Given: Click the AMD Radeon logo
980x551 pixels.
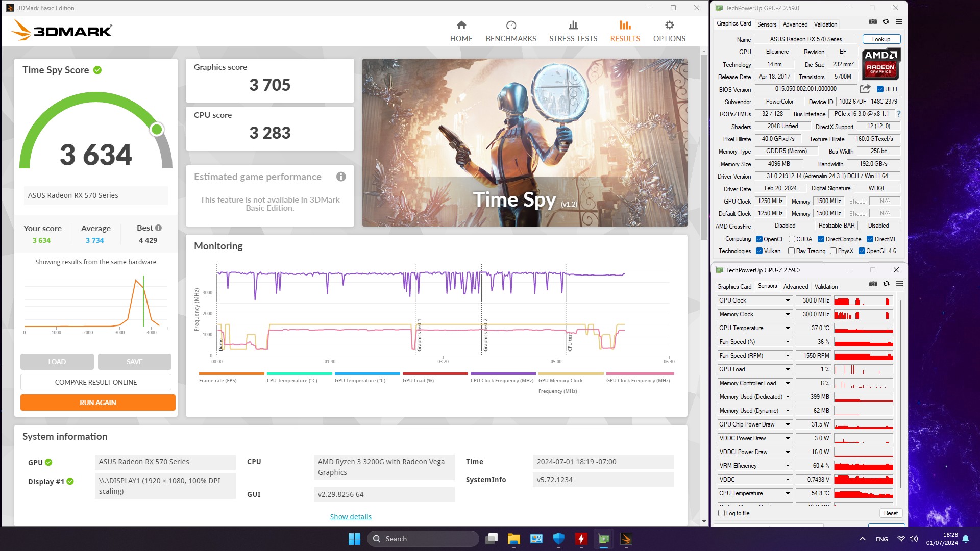Looking at the screenshot, I should (881, 64).
